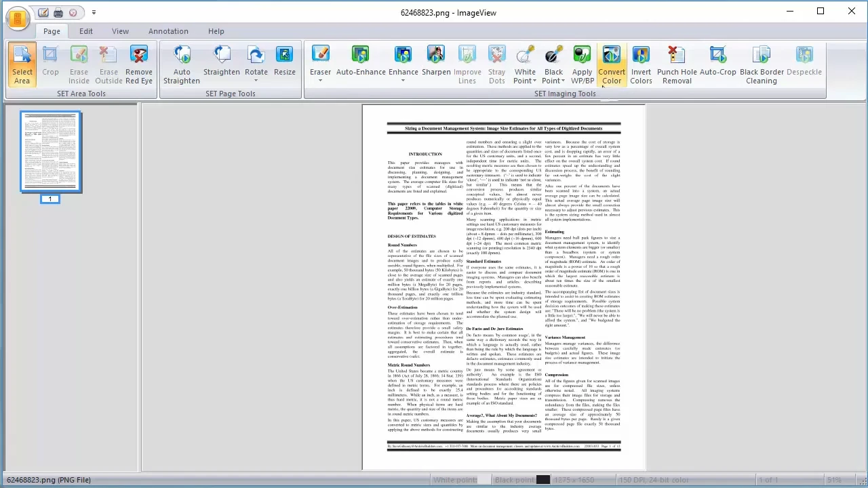The height and width of the screenshot is (488, 868).
Task: Expand the Quick Access Toolbar customize arrow
Action: 94,12
